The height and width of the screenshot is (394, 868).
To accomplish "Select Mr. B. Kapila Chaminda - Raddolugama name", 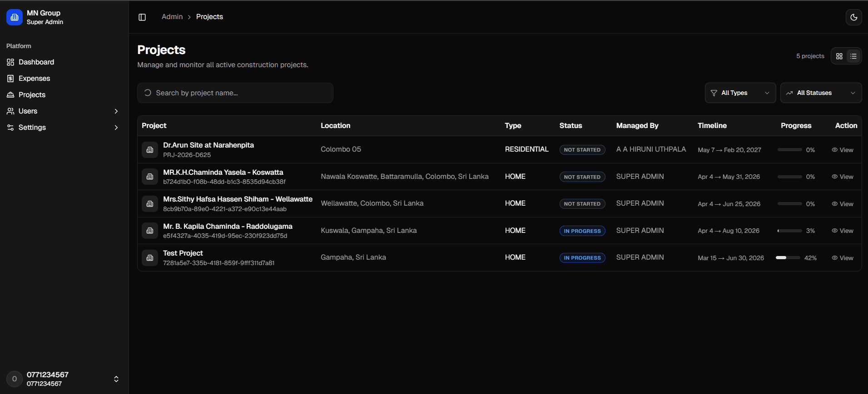I will click(228, 227).
